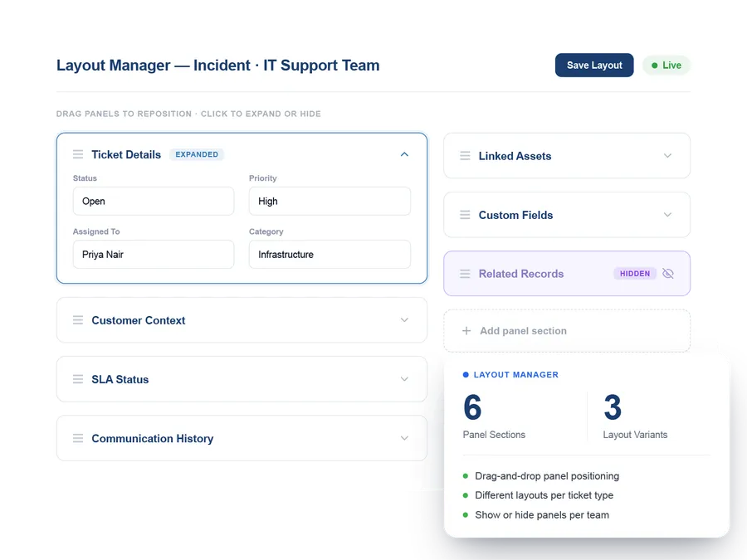Screen dimensions: 747x560
Task: Select the Related Records panel title
Action: (x=521, y=274)
